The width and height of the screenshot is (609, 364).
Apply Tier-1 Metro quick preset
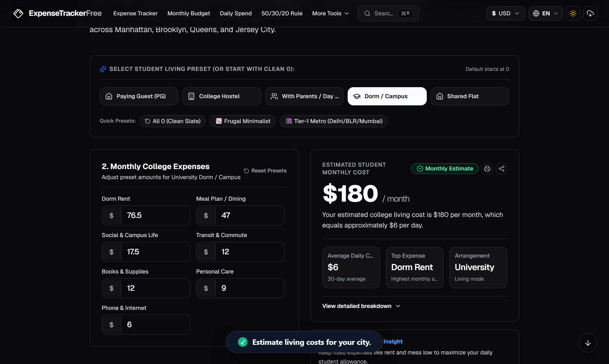tap(334, 121)
